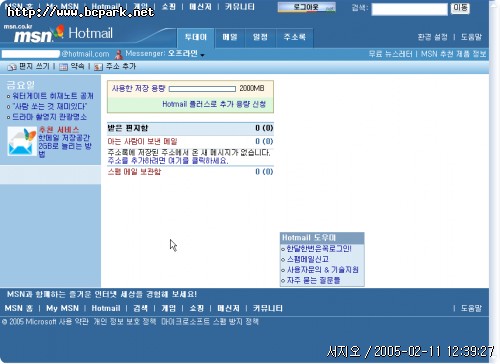The image size is (500, 364).
Task: Switch to the 주소록 tab
Action: pyautogui.click(x=294, y=37)
